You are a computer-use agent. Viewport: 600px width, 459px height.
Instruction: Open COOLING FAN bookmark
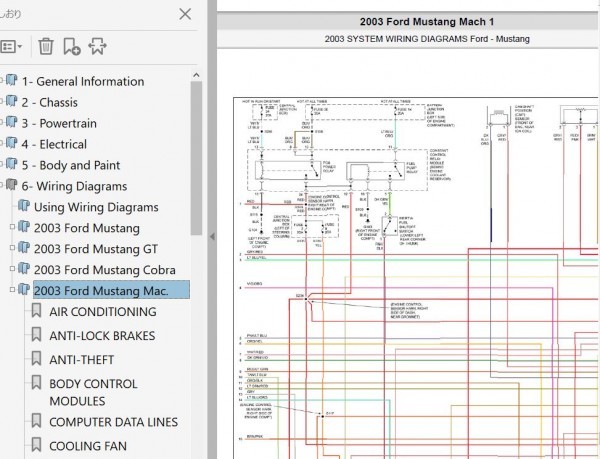pos(88,446)
